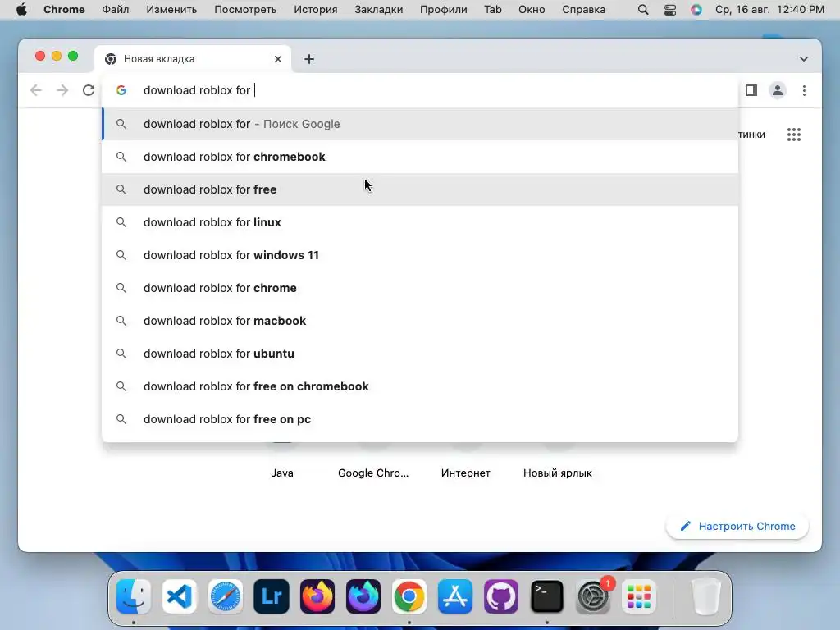This screenshot has width=840, height=630.
Task: Open the Apple menu
Action: coord(21,10)
